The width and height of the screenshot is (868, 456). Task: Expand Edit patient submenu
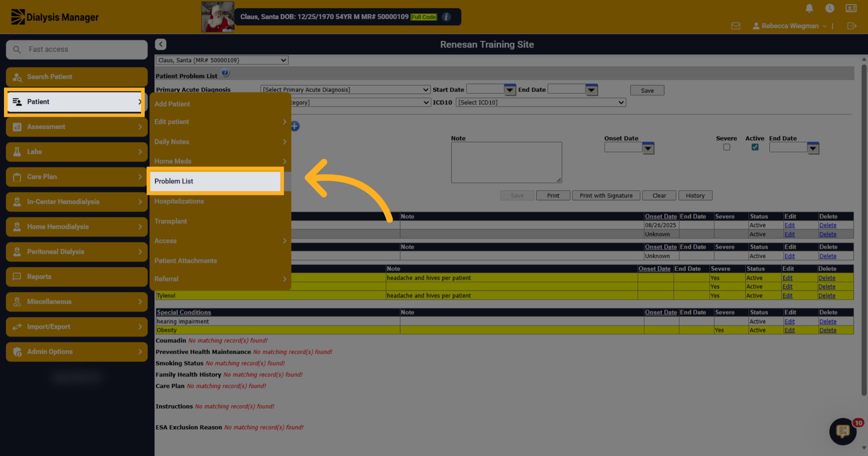tap(220, 122)
